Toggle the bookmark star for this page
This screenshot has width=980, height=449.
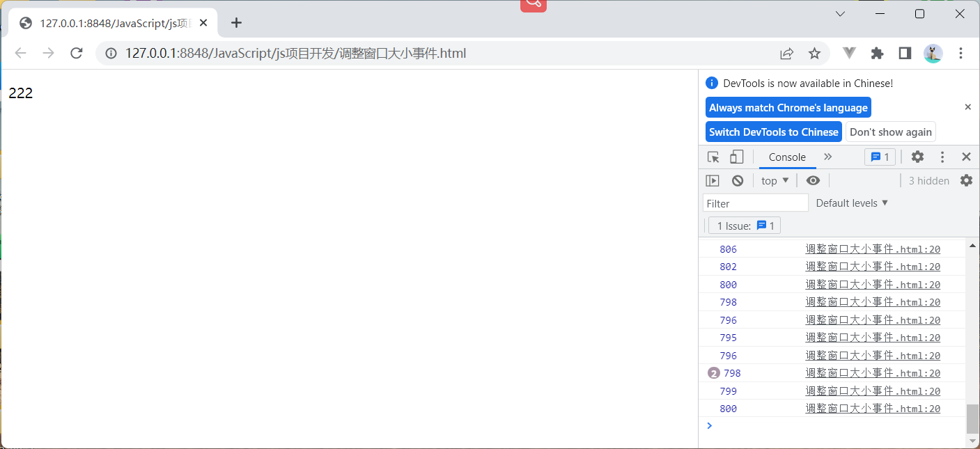pyautogui.click(x=814, y=53)
